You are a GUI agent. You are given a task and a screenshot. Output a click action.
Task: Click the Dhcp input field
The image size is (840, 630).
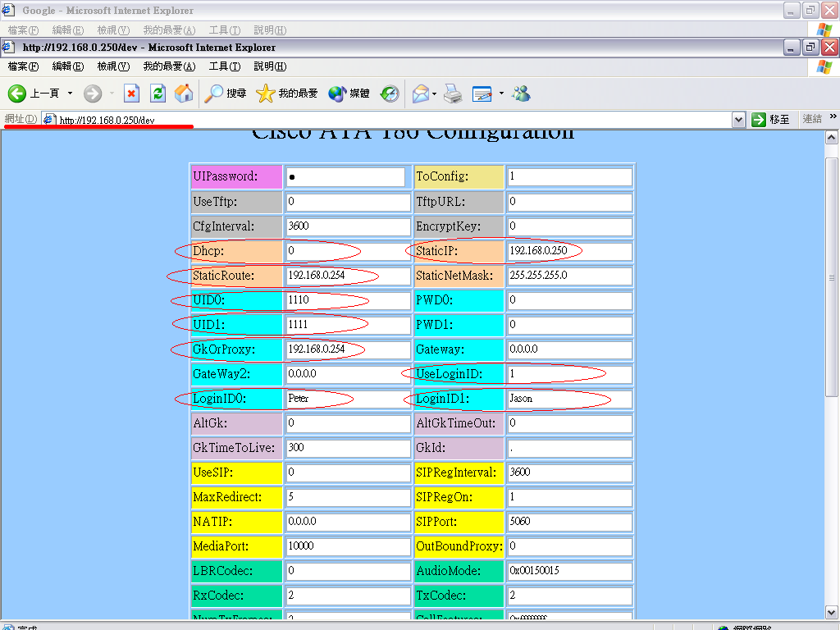(348, 251)
